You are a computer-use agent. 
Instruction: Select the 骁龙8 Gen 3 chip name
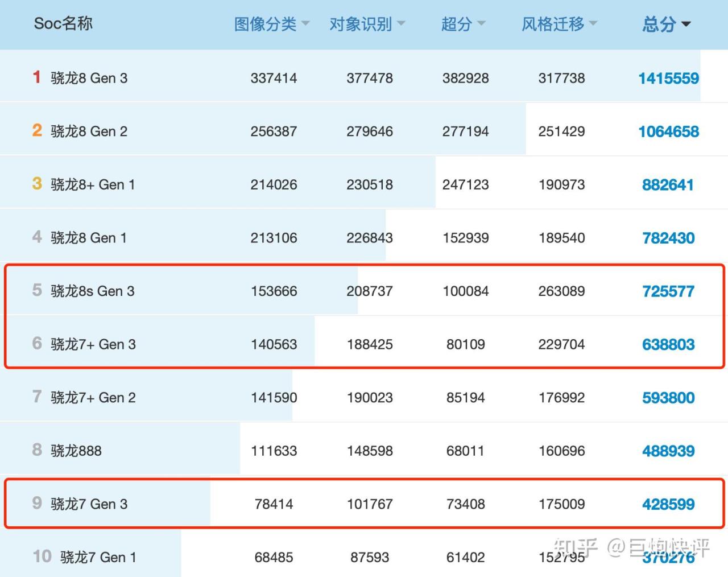tap(89, 78)
